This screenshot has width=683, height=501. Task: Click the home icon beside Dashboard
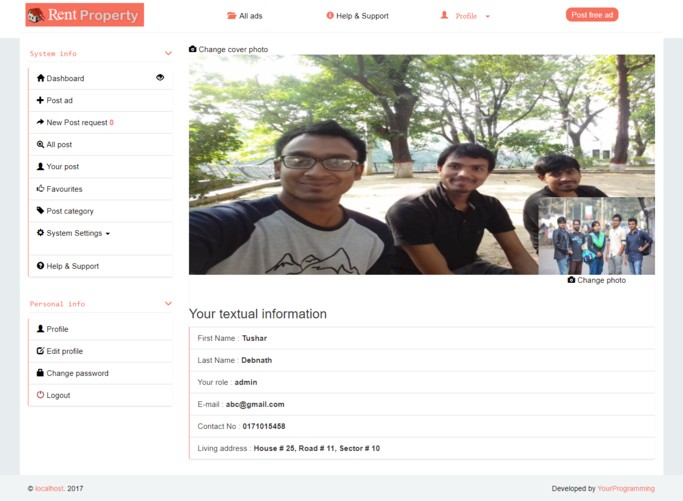coord(41,78)
